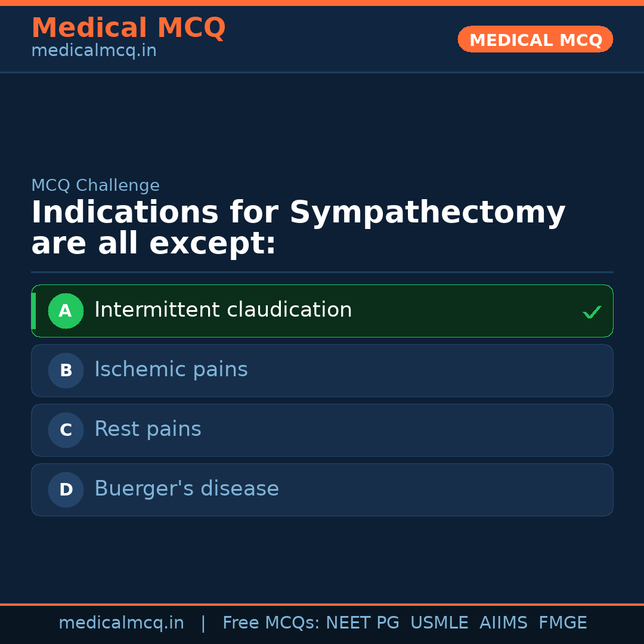
Task: Click the green A option circle
Action: (66, 311)
